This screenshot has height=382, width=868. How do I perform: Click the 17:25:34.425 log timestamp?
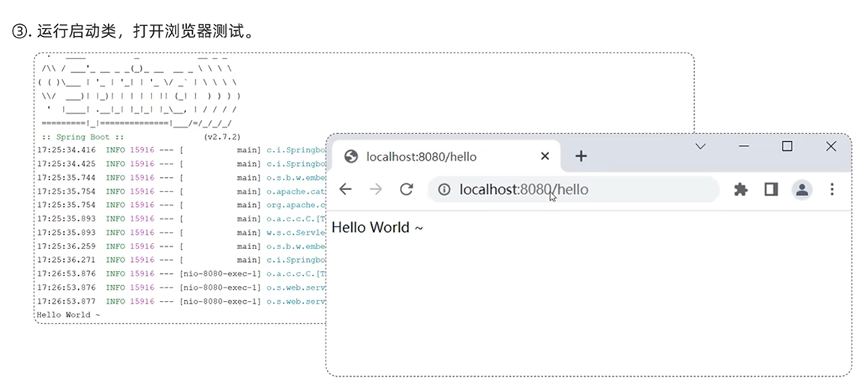[x=66, y=164]
